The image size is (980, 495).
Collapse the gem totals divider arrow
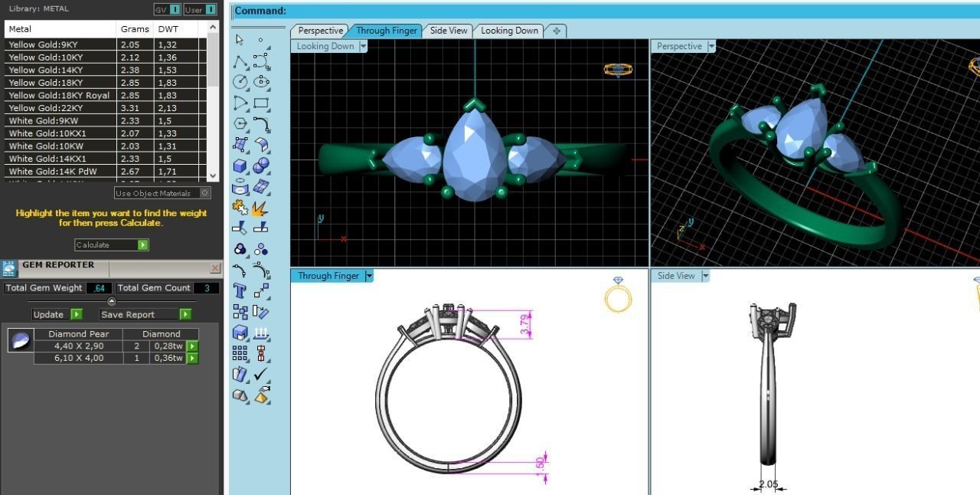click(111, 301)
